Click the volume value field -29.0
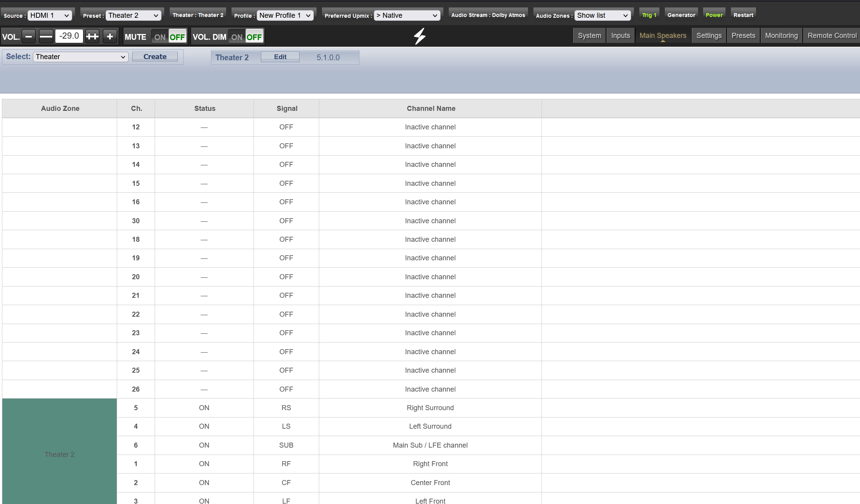Image resolution: width=860 pixels, height=504 pixels. click(x=69, y=36)
